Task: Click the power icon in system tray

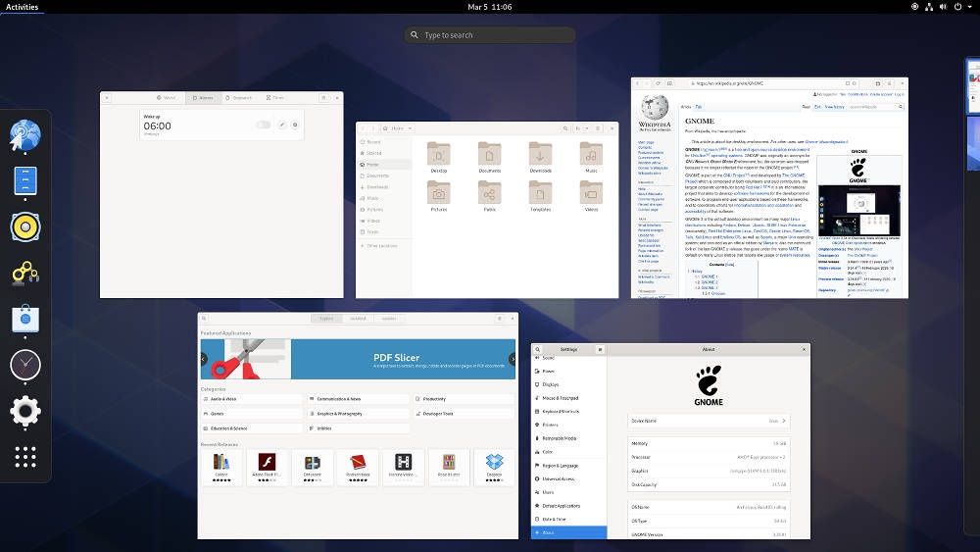Action: click(957, 7)
